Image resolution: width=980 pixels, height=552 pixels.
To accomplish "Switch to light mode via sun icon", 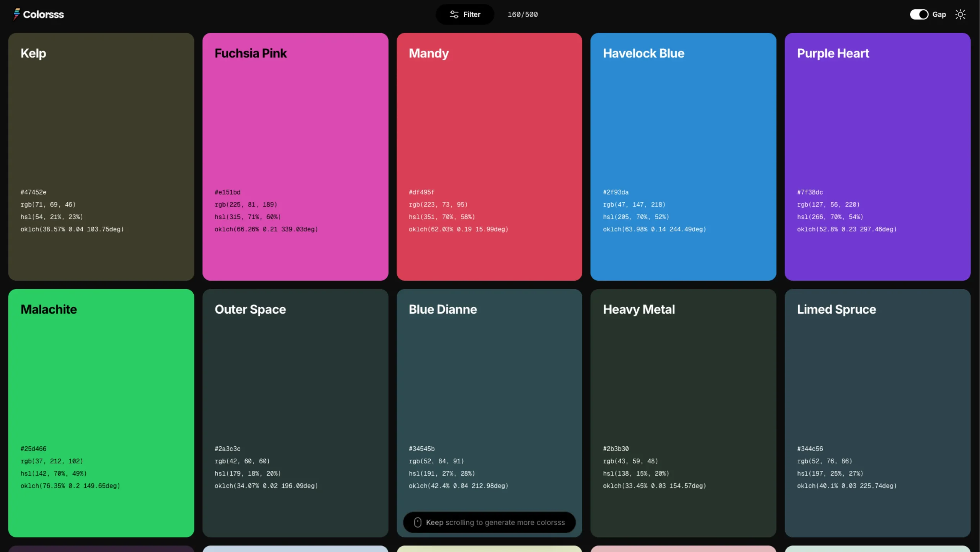I will point(961,14).
